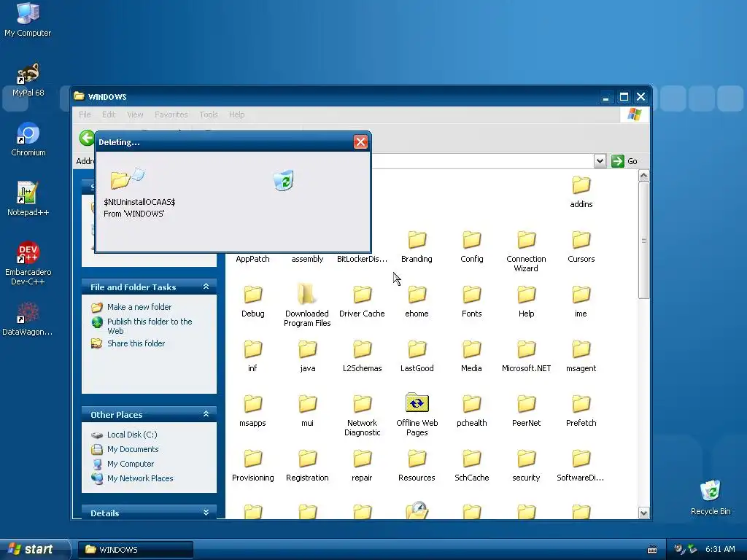Image resolution: width=747 pixels, height=560 pixels.
Task: Select the pchealth folder
Action: pos(472,411)
